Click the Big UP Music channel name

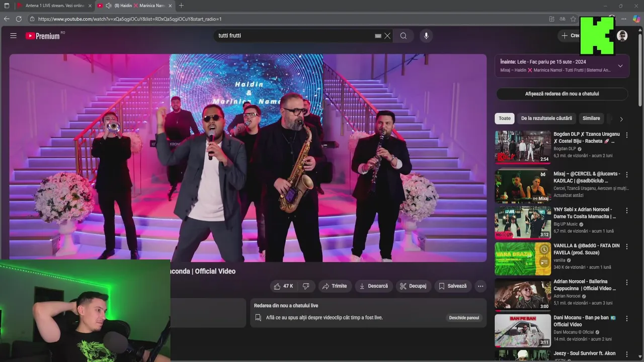point(566,224)
